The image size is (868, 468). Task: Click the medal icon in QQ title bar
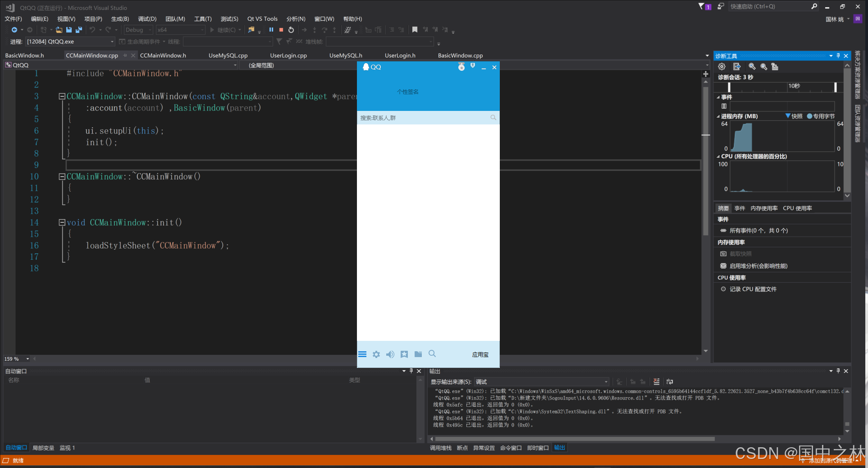coord(461,67)
